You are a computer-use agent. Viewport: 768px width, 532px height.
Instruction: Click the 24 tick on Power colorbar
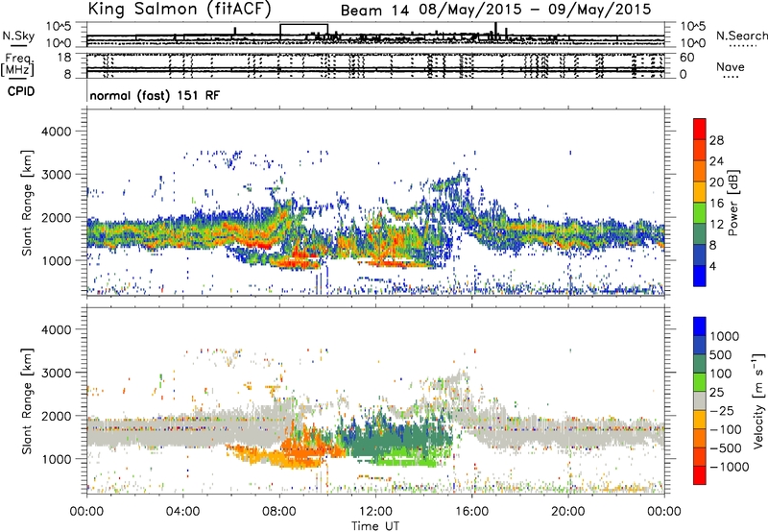coord(716,161)
